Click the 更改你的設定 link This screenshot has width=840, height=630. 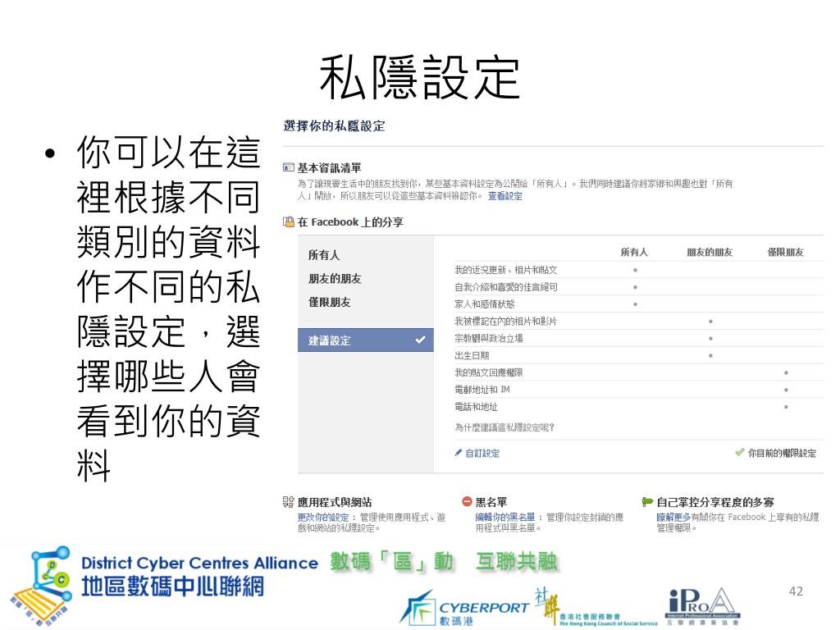(323, 518)
